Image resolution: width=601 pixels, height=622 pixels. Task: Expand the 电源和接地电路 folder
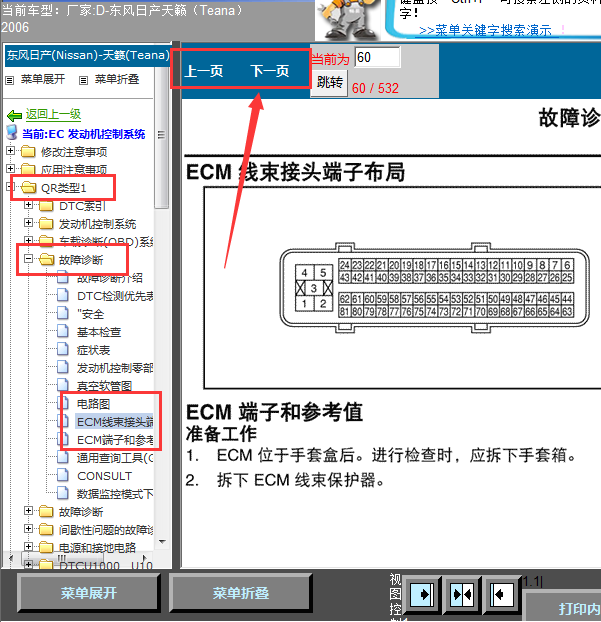click(29, 546)
